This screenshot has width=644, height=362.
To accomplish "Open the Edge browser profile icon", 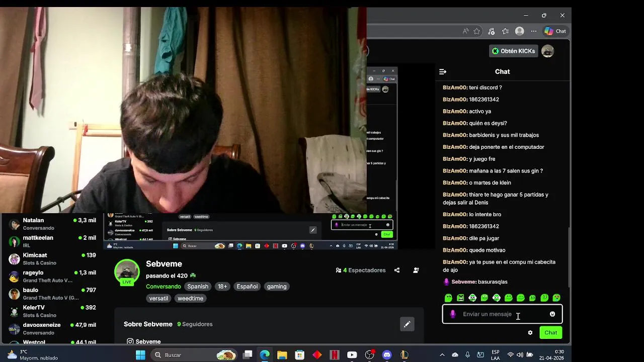I will tap(520, 31).
